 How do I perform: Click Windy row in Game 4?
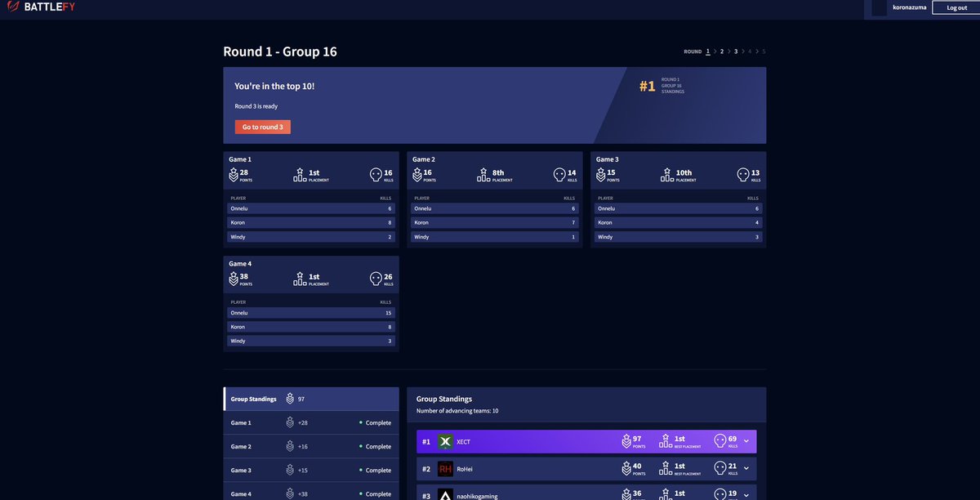coord(311,341)
